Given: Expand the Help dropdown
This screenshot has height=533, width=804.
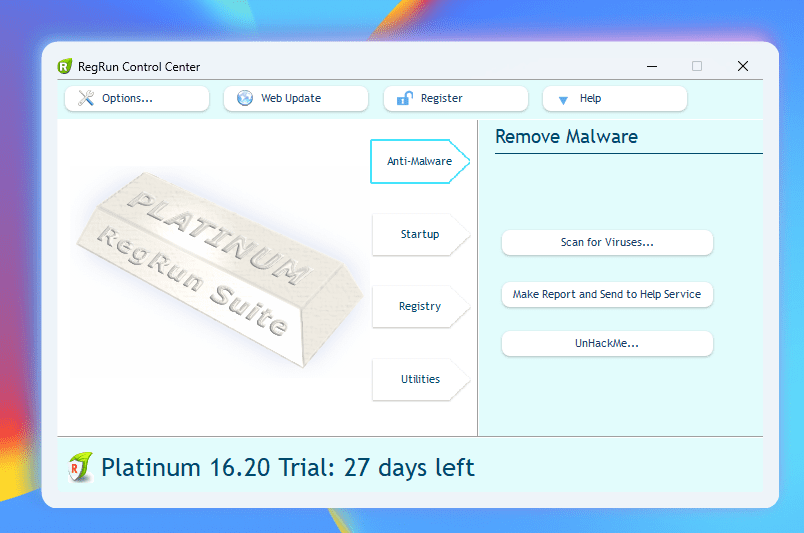Looking at the screenshot, I should (615, 98).
